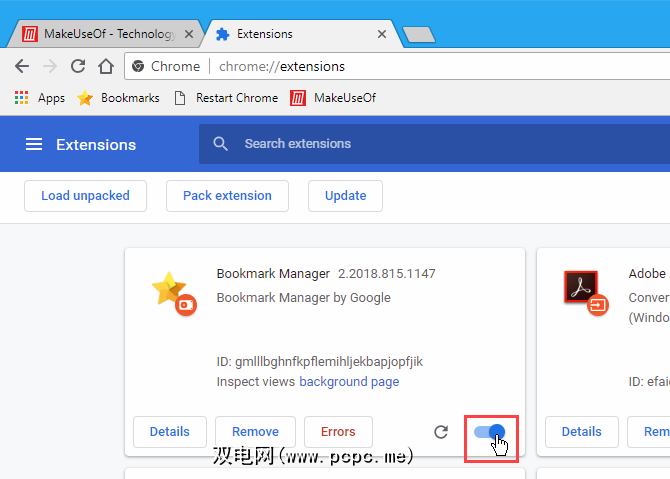This screenshot has height=479, width=670.
Task: Open the MakeUseOf bookmark
Action: [333, 98]
